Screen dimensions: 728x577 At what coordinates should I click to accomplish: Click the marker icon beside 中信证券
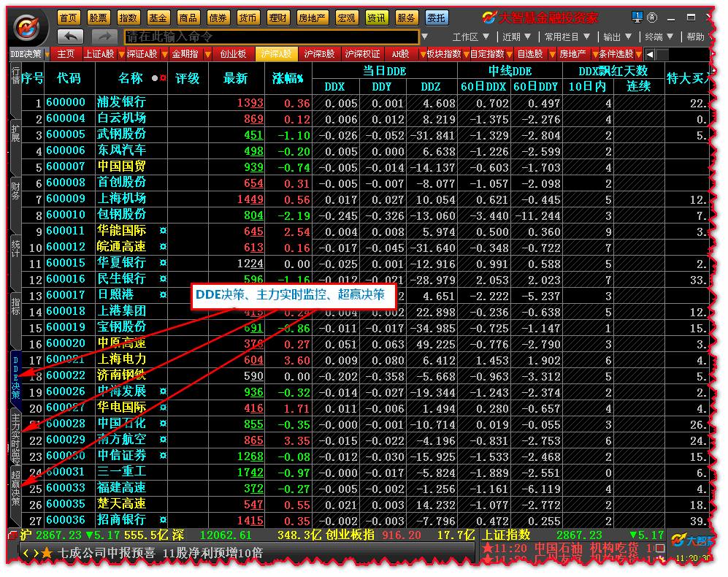tap(163, 455)
